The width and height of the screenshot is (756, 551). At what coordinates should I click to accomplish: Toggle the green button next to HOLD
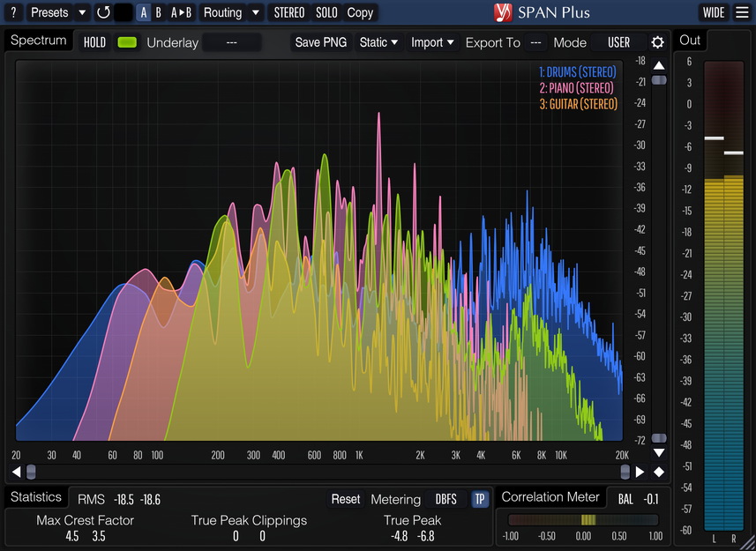coord(127,42)
